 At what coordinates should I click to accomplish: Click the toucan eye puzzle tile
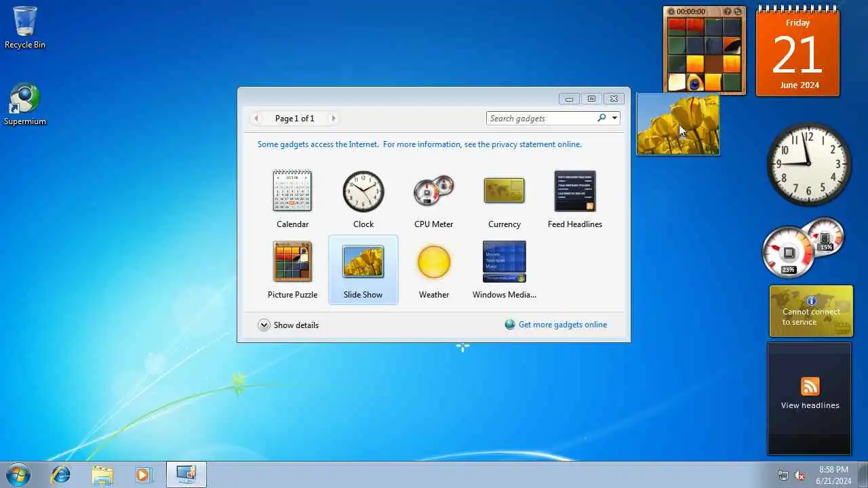coord(694,83)
